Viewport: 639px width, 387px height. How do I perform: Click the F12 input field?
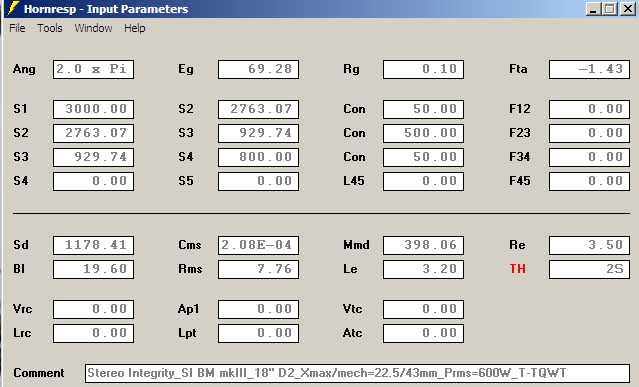coord(589,109)
